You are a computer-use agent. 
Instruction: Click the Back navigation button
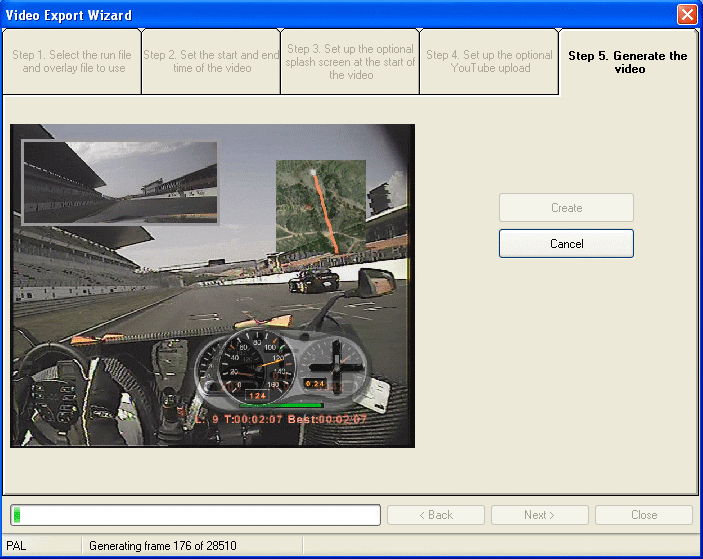click(435, 515)
